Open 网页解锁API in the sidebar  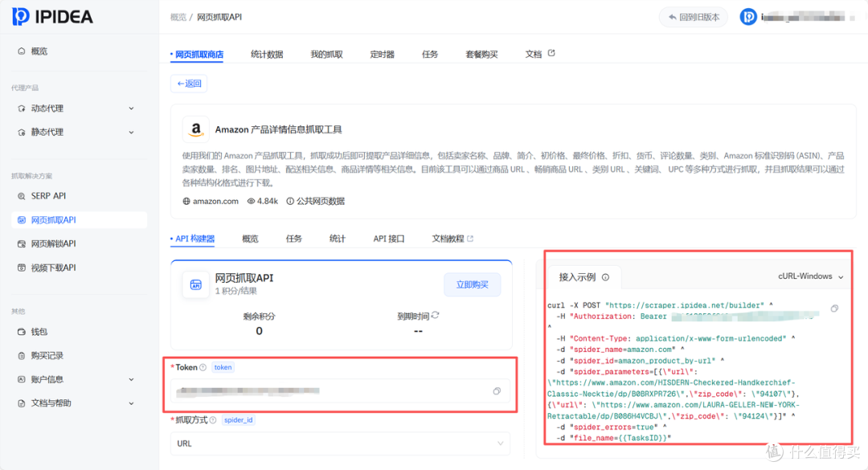click(53, 243)
